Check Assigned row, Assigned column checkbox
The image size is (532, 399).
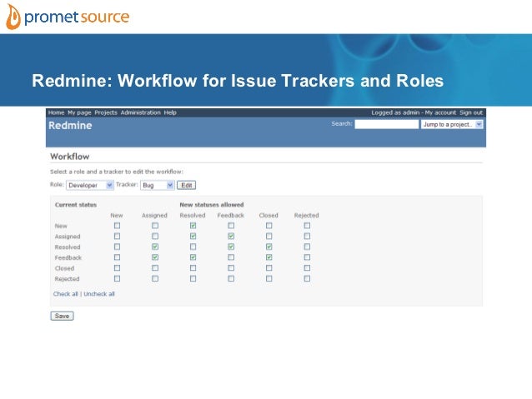(x=155, y=236)
